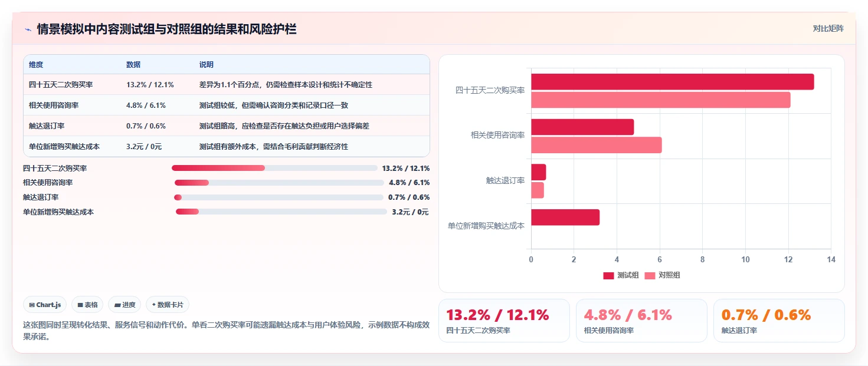The width and height of the screenshot is (868, 366).
Task: Click table cell 单位新增购买触达成本
Action: (64, 147)
